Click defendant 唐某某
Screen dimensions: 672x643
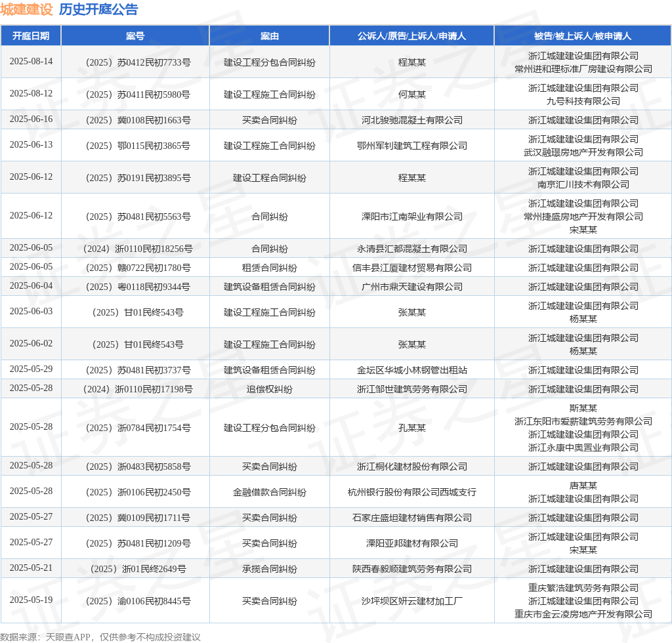[x=583, y=486]
